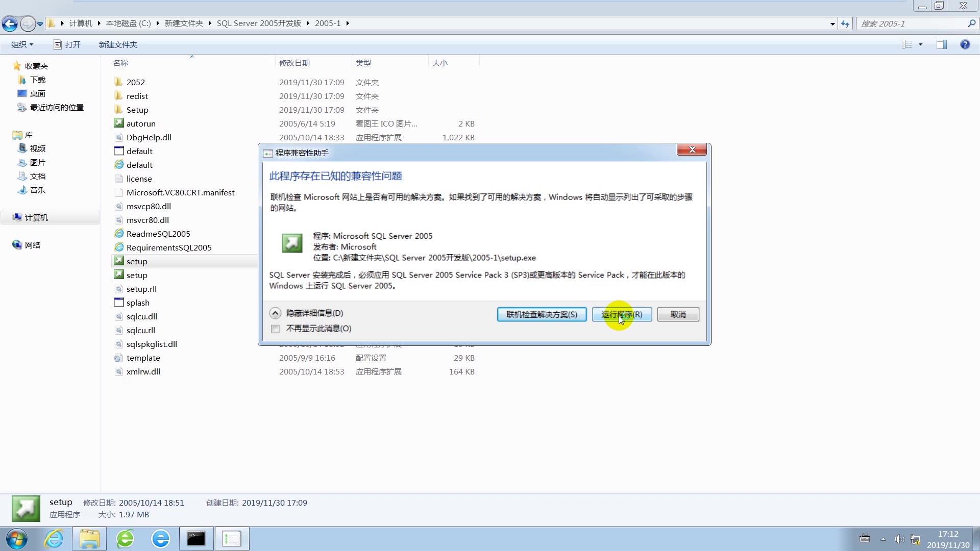Click the change view icon
The height and width of the screenshot is (551, 980).
click(x=907, y=44)
